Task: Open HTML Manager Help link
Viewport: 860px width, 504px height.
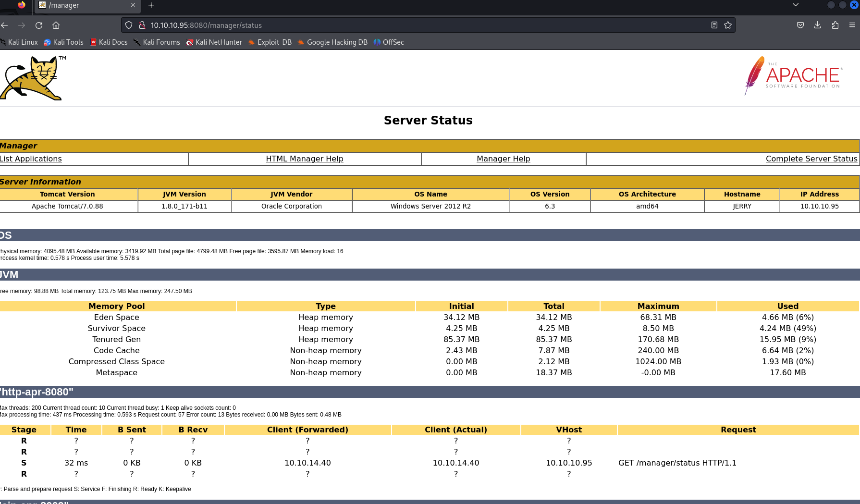Action: click(305, 159)
